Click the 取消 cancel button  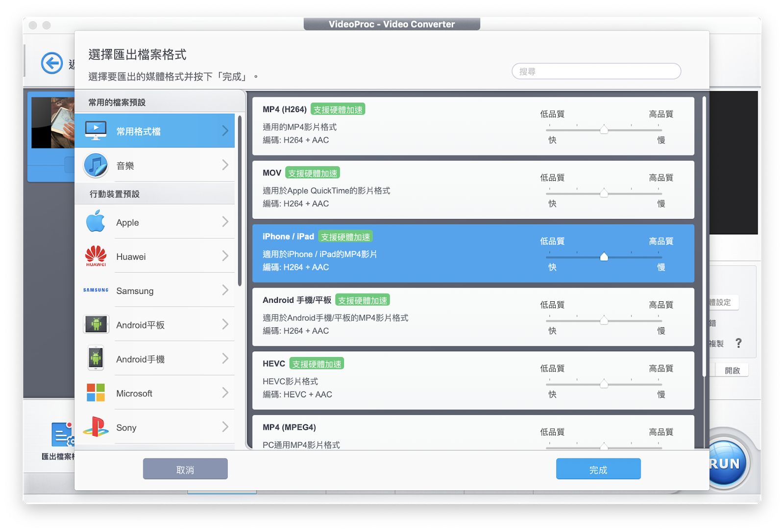click(185, 469)
